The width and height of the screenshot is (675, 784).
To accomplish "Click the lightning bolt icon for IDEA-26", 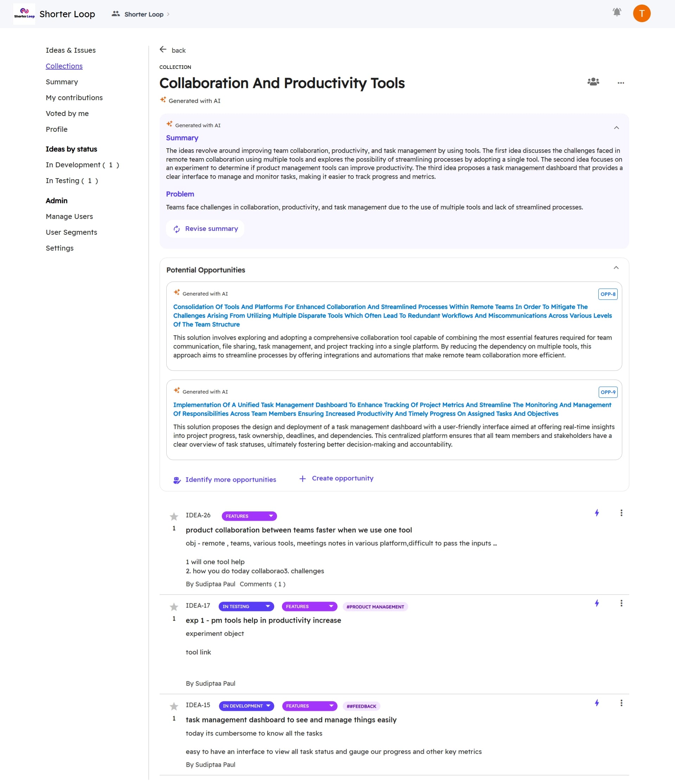I will (x=597, y=513).
